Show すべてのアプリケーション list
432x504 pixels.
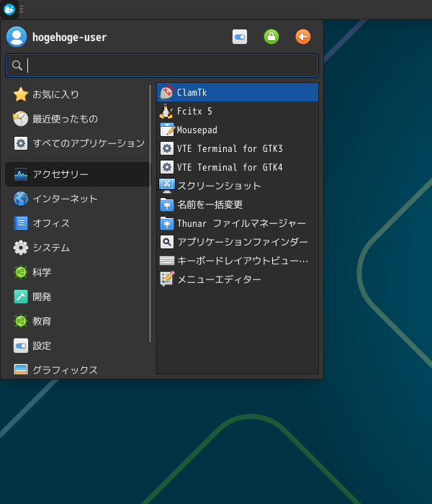point(88,143)
